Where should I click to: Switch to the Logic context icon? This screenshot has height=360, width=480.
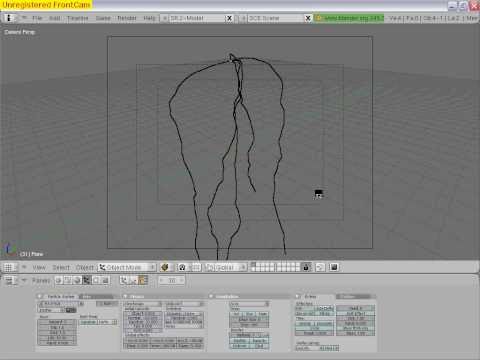(x=59, y=281)
